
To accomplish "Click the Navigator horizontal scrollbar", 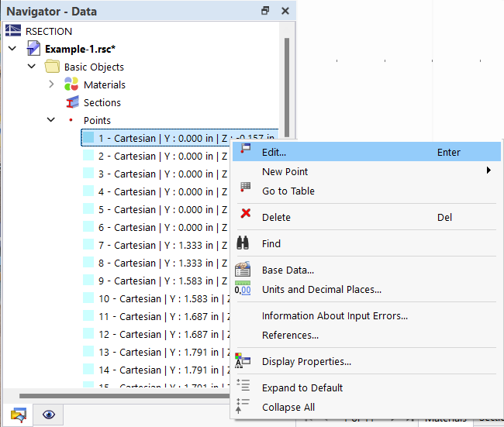I will tap(124, 395).
